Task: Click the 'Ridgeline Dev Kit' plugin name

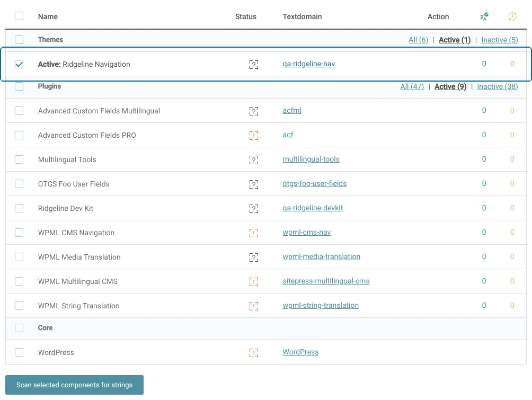Action: (66, 209)
